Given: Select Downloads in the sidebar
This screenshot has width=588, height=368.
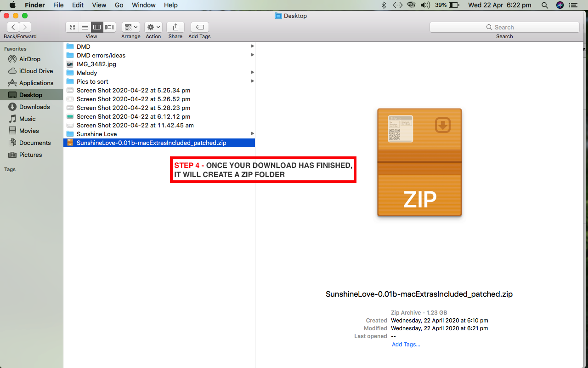Looking at the screenshot, I should (34, 107).
